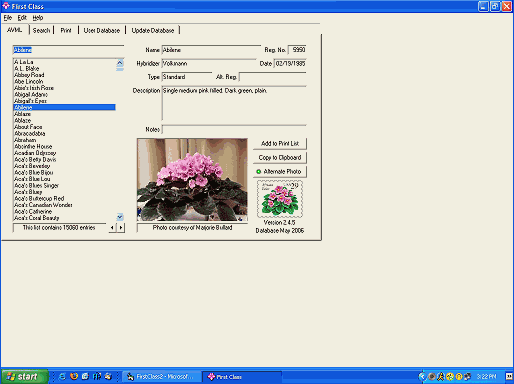
Task: Click the Description text area
Action: pos(234,103)
